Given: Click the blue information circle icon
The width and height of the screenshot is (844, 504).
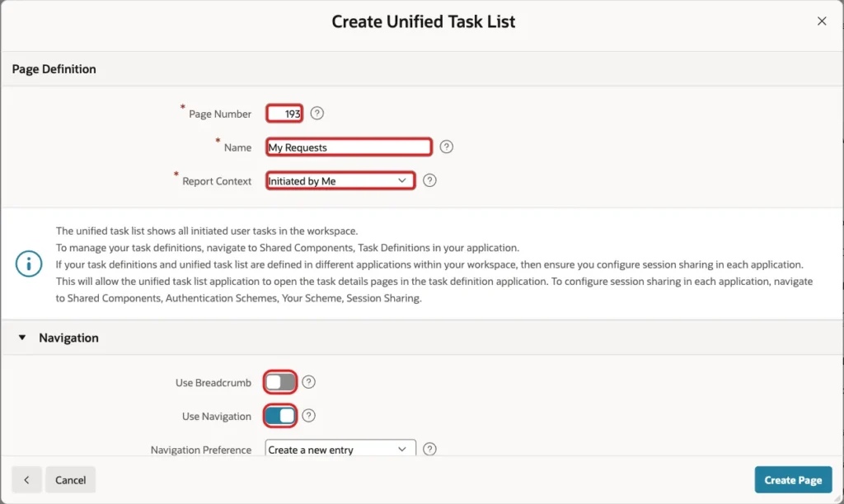Looking at the screenshot, I should pos(29,264).
